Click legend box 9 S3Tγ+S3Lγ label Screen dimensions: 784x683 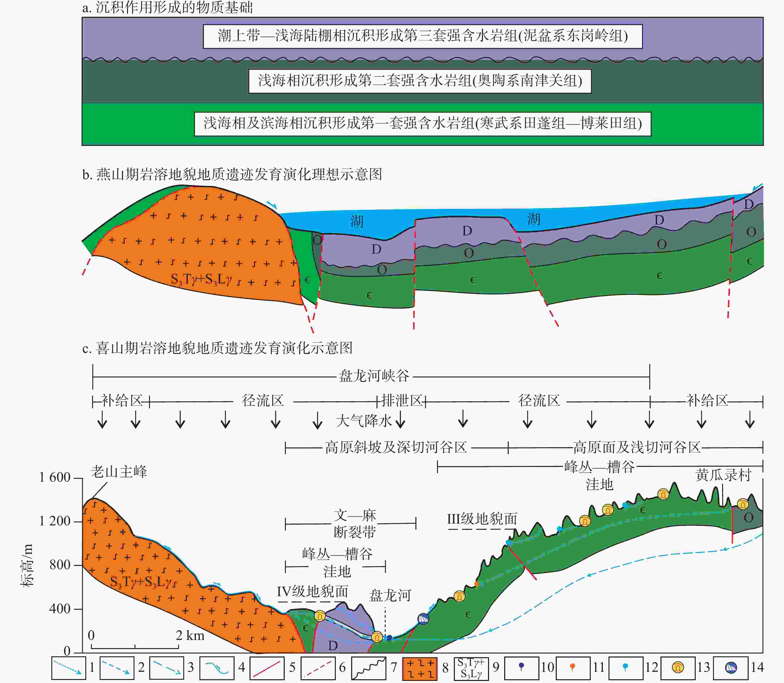pyautogui.click(x=471, y=668)
